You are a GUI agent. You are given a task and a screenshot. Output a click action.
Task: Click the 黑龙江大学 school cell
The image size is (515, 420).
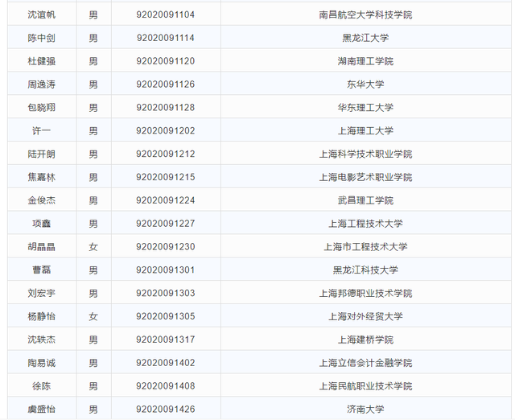coord(365,38)
